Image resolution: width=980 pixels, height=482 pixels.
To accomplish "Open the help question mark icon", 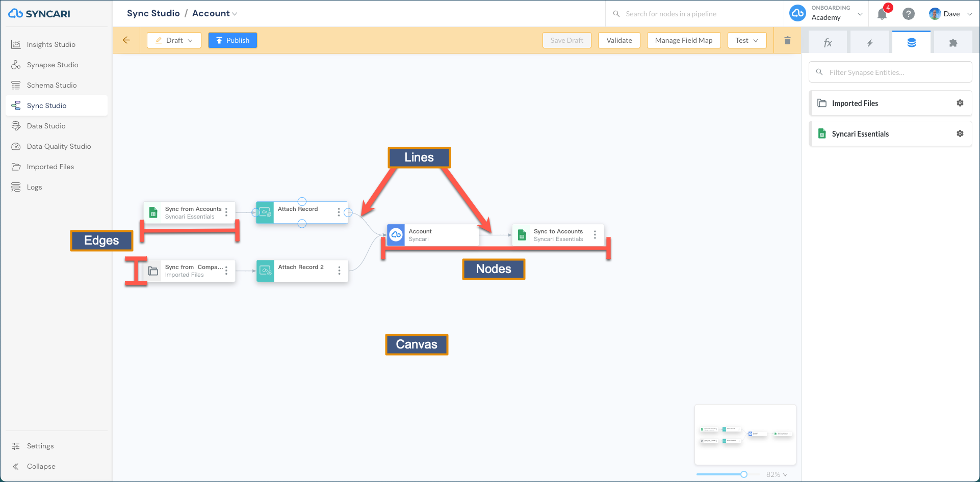I will [908, 14].
